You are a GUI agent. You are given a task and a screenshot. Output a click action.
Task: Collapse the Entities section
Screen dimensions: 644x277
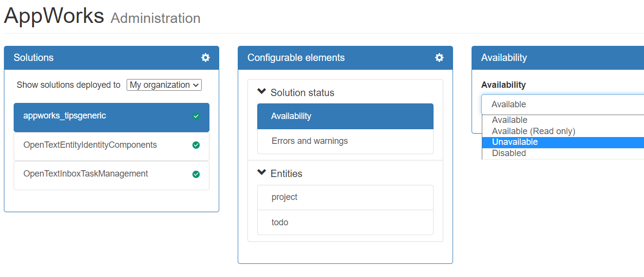tap(262, 173)
